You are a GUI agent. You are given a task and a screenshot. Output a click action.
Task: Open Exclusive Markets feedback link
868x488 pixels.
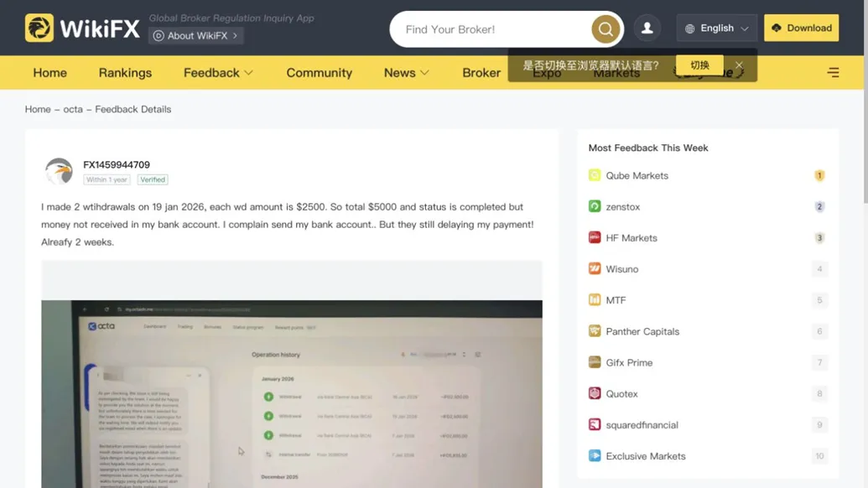tap(646, 456)
